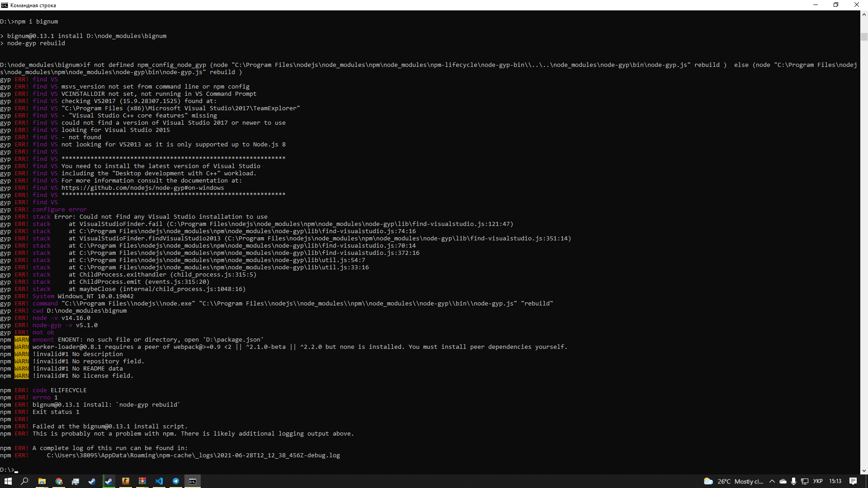Launch Google Chrome from the taskbar
Image resolution: width=868 pixels, height=488 pixels.
(x=59, y=481)
